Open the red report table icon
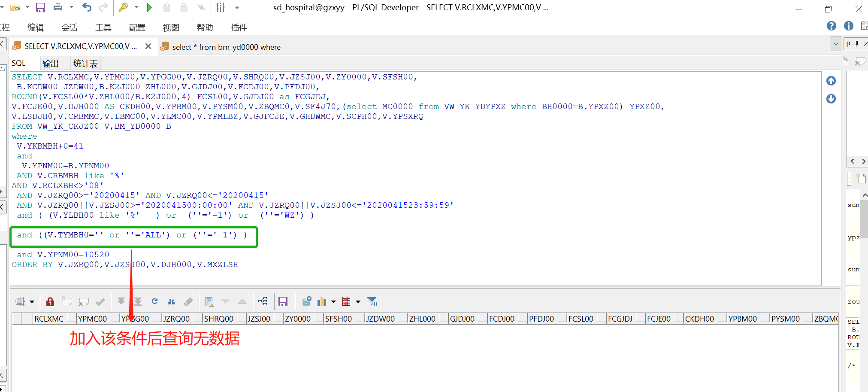This screenshot has width=868, height=392. 346,301
